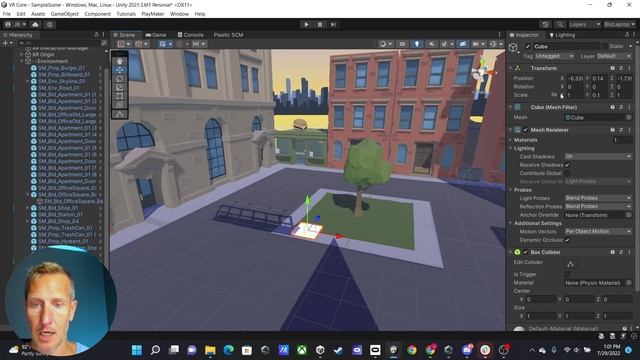Collapse the Transform component

pos(511,68)
